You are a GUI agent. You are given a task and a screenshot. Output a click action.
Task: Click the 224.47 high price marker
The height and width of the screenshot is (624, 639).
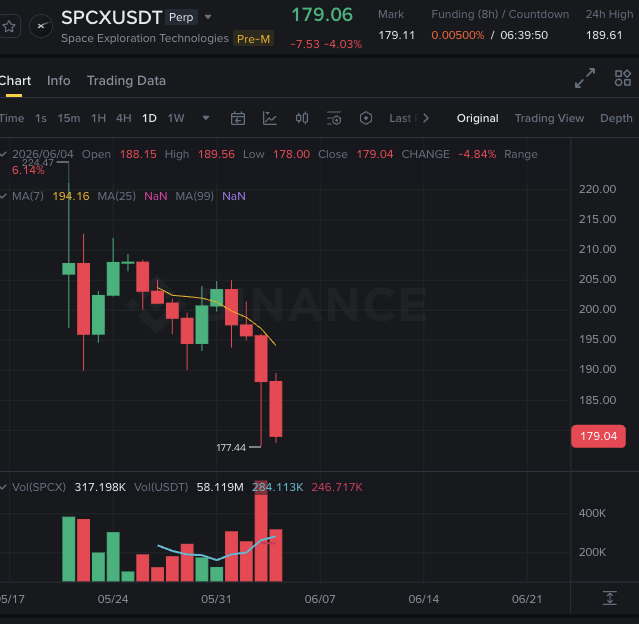pos(37,163)
